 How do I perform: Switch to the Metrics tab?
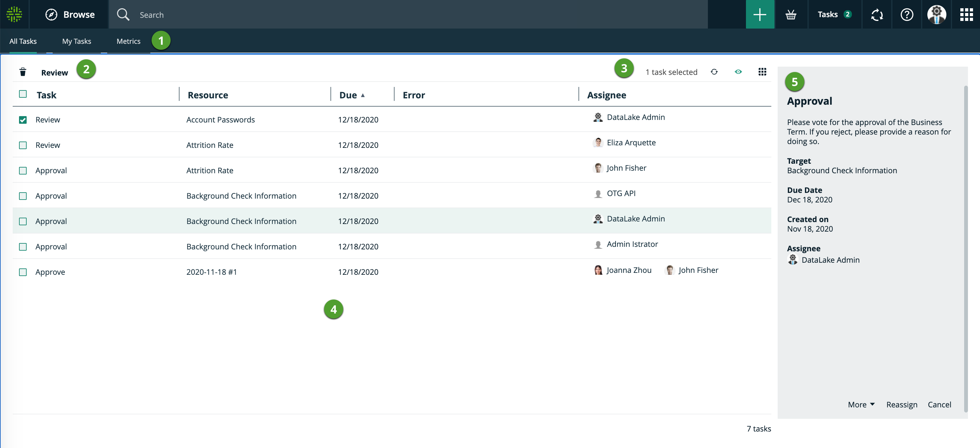point(128,41)
